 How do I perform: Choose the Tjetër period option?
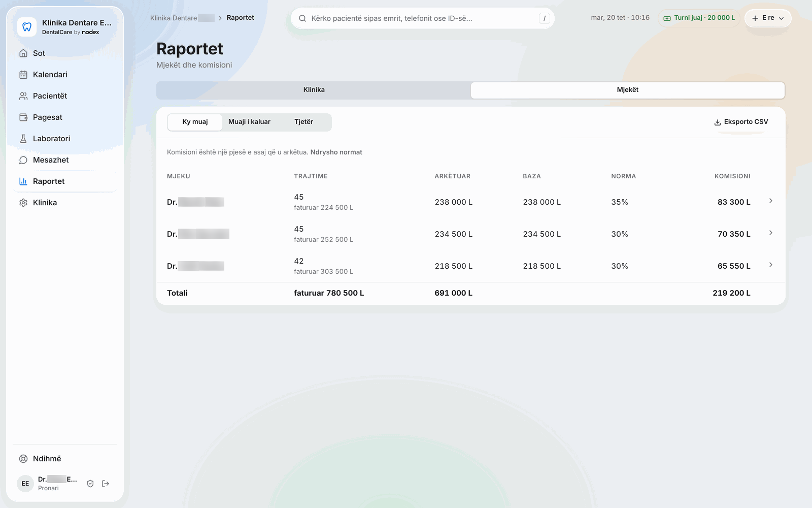303,122
